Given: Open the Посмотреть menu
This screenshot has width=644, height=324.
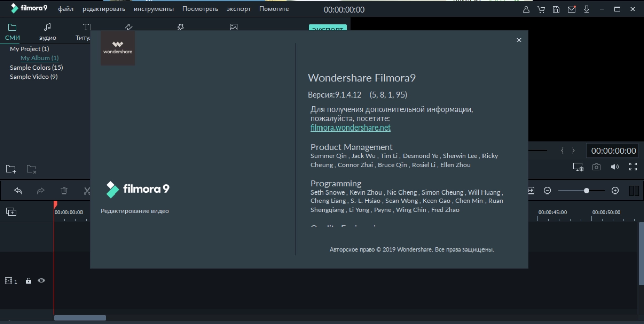Looking at the screenshot, I should coord(200,9).
